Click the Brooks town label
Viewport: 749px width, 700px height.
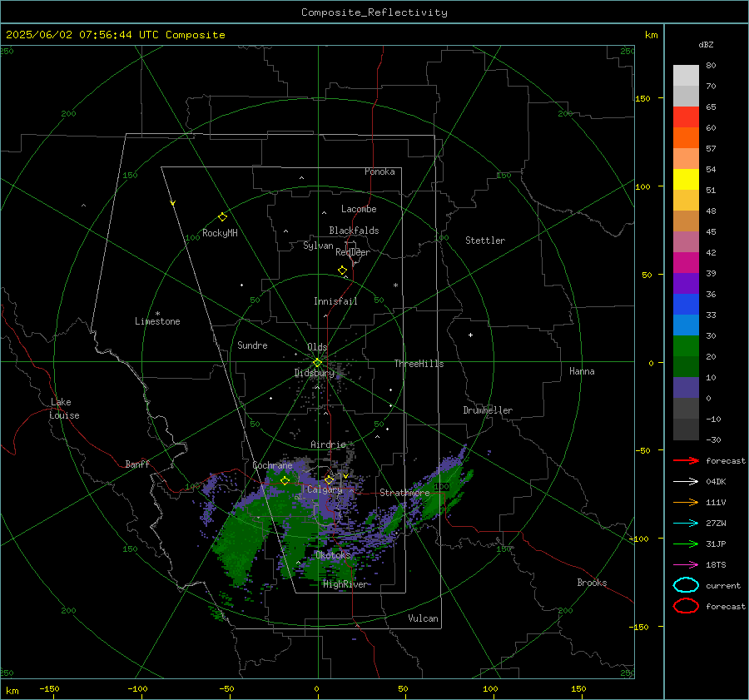coord(592,583)
